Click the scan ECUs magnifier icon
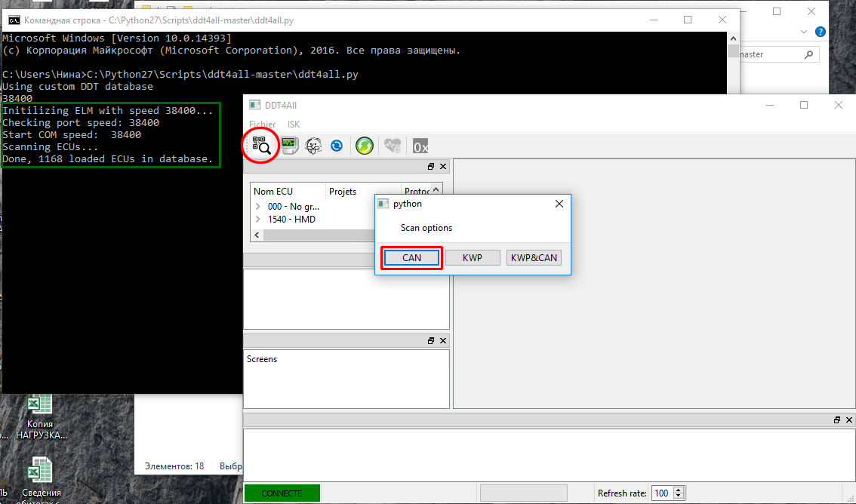The image size is (856, 504). pos(261,146)
